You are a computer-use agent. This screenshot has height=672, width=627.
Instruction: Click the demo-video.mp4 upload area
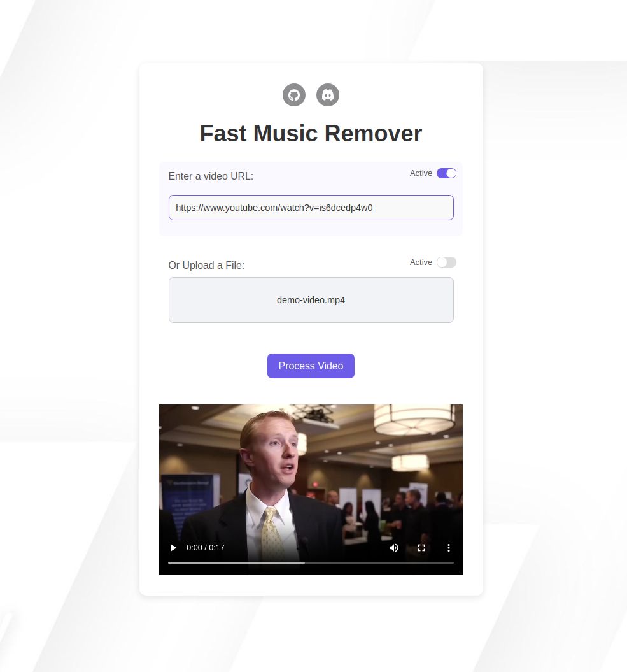pyautogui.click(x=311, y=299)
